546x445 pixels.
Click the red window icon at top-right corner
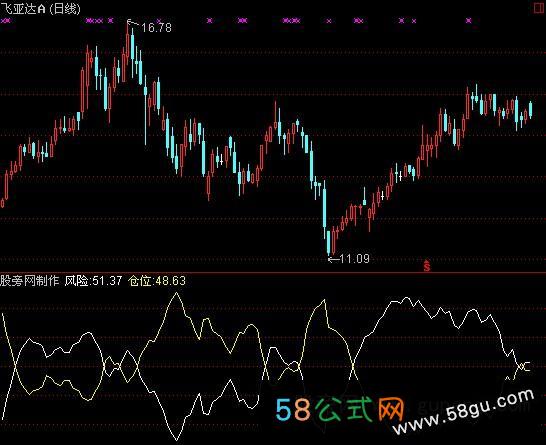click(539, 8)
